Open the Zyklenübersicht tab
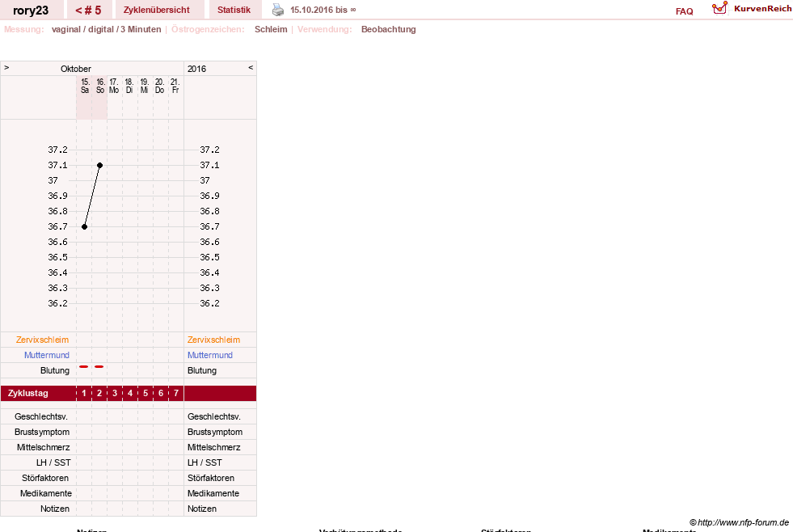The image size is (793, 532). tap(157, 11)
